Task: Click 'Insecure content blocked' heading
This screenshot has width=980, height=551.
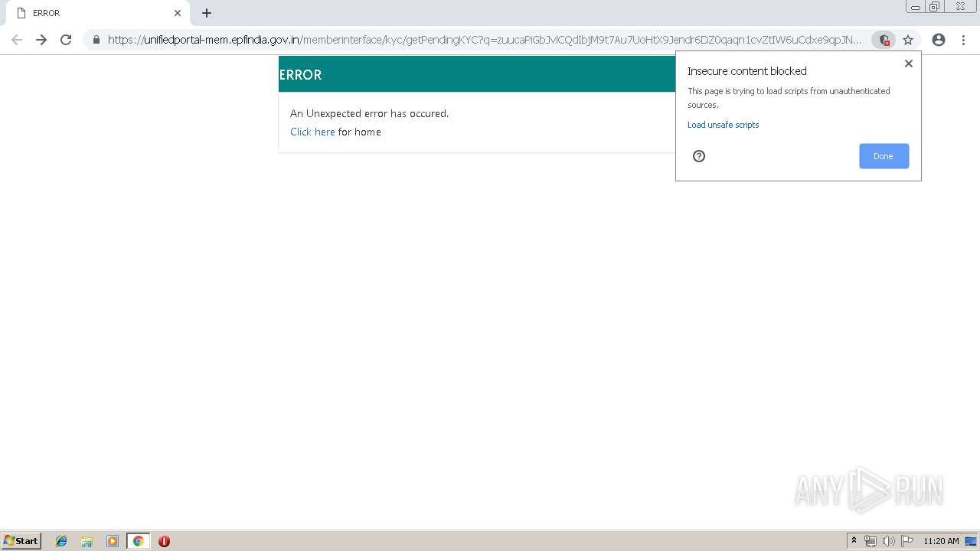Action: pyautogui.click(x=747, y=71)
